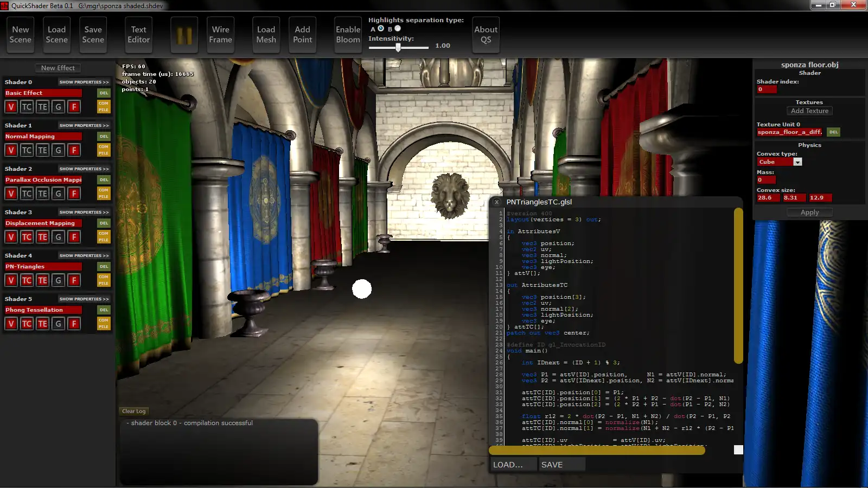Open TC stage of Normal Mapping shader
This screenshot has height=488, width=868.
[27, 150]
